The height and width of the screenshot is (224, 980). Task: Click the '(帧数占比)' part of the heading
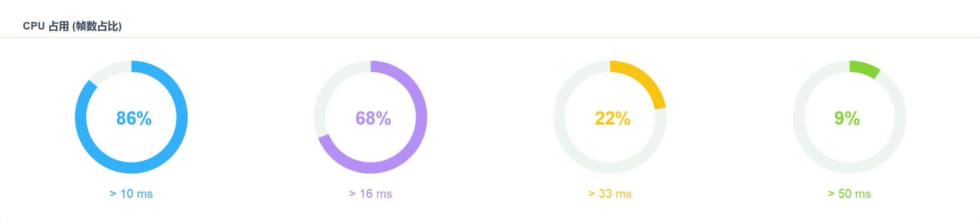click(97, 26)
